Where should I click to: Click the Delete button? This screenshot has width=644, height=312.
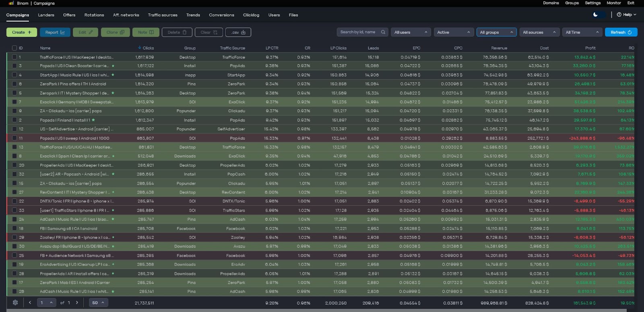click(177, 32)
